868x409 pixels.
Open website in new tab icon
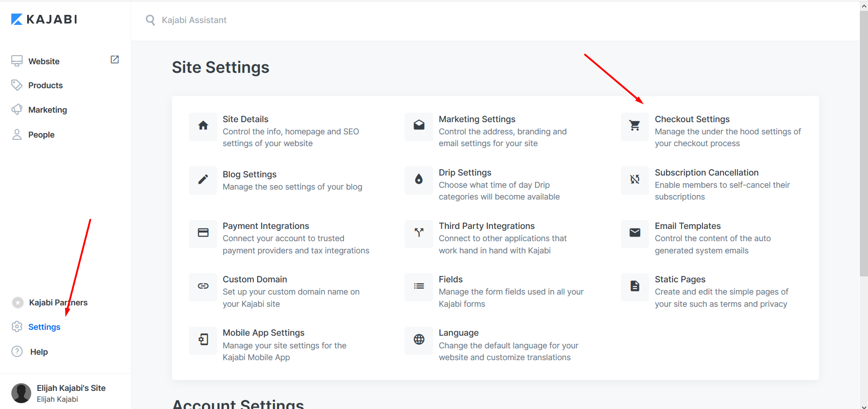click(115, 60)
